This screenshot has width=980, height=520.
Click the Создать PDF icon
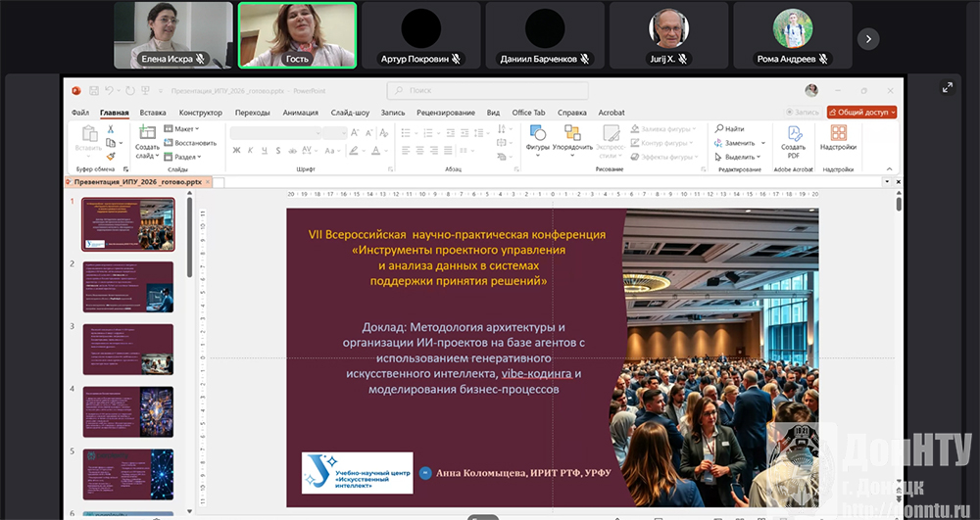coord(793,134)
